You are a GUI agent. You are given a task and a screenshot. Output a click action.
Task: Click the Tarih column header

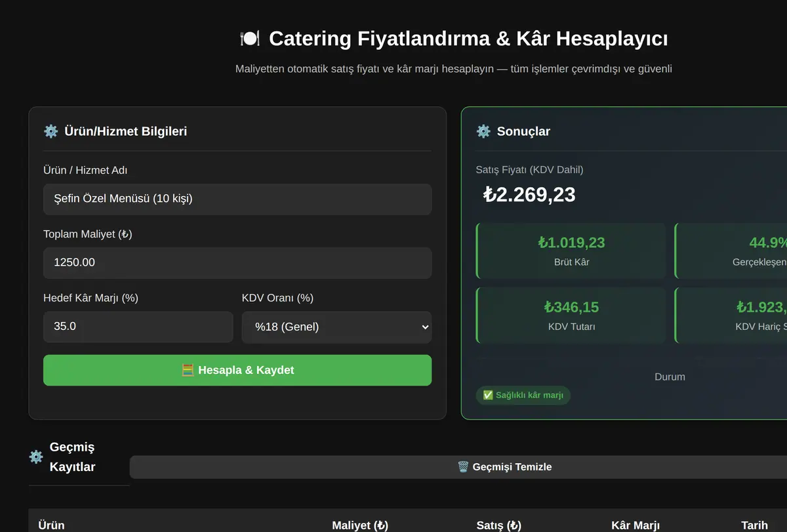point(754,525)
